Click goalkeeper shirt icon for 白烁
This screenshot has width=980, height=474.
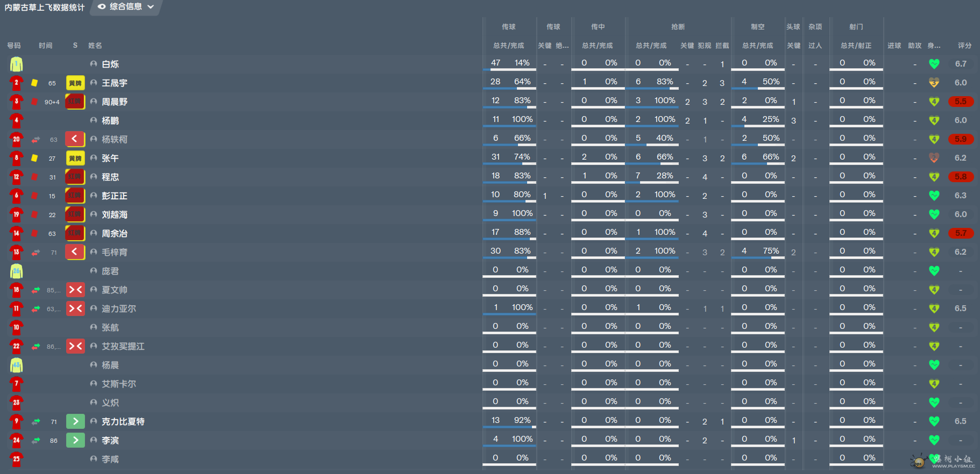point(16,64)
